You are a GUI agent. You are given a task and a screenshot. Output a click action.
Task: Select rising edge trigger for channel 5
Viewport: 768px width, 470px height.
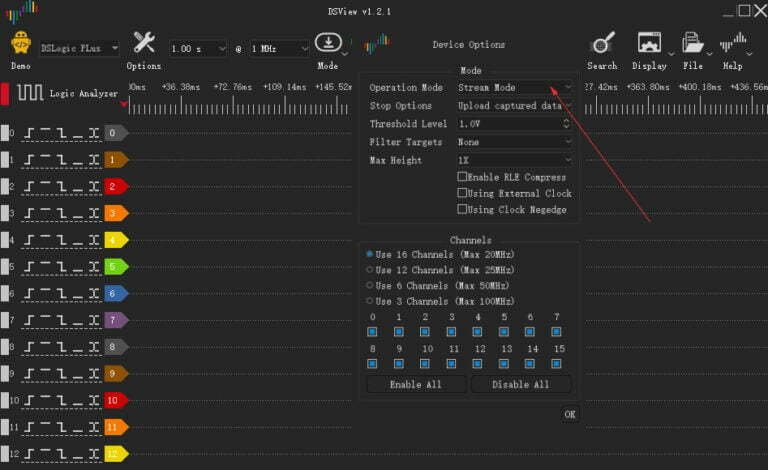[x=29, y=267]
